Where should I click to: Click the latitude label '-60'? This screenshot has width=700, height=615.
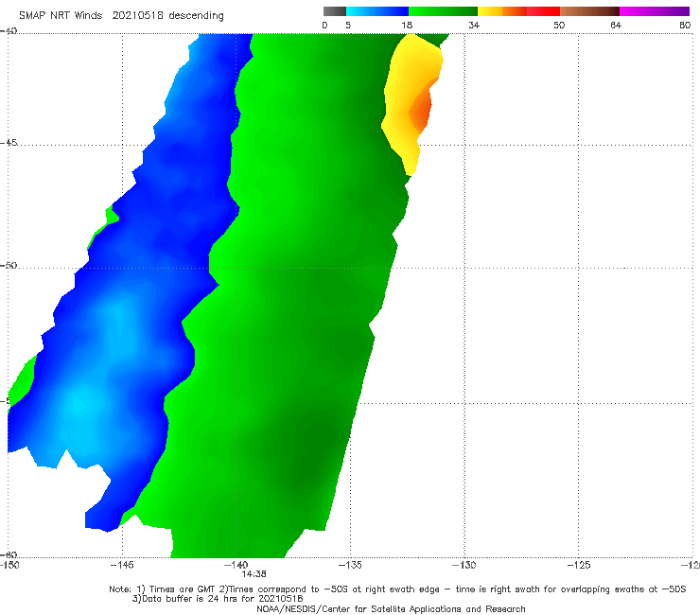[x=9, y=554]
